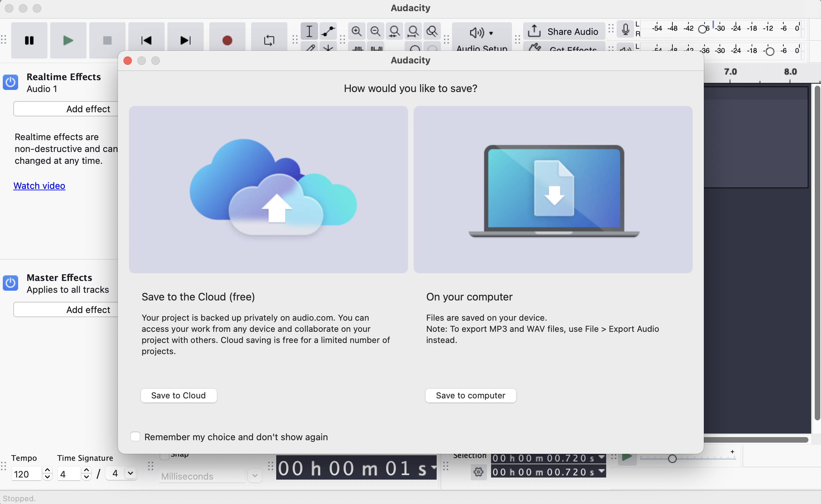The width and height of the screenshot is (821, 504).
Task: Toggle the Loop playback button
Action: coord(269,40)
